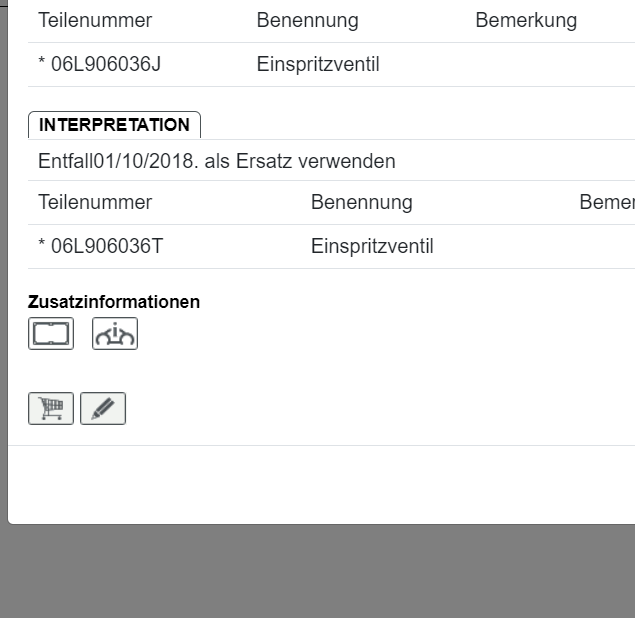Click part number 06L906036T
The image size is (635, 618).
click(100, 246)
